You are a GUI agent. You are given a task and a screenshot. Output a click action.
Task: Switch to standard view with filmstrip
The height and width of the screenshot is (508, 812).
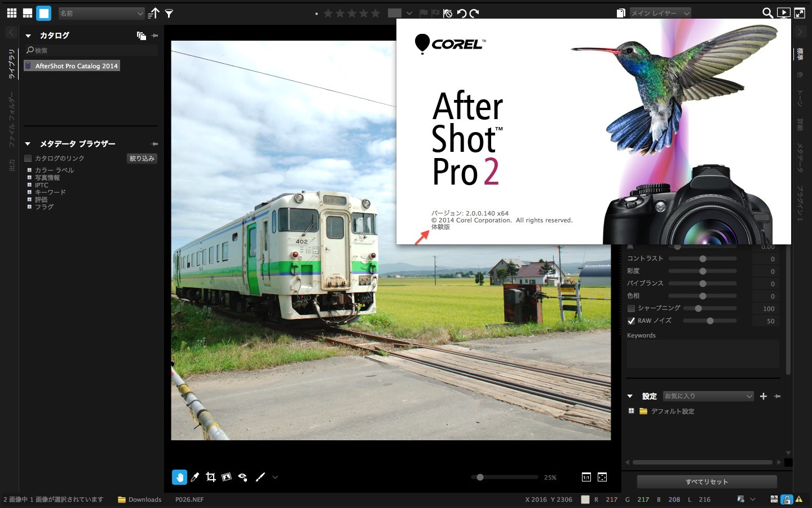27,13
